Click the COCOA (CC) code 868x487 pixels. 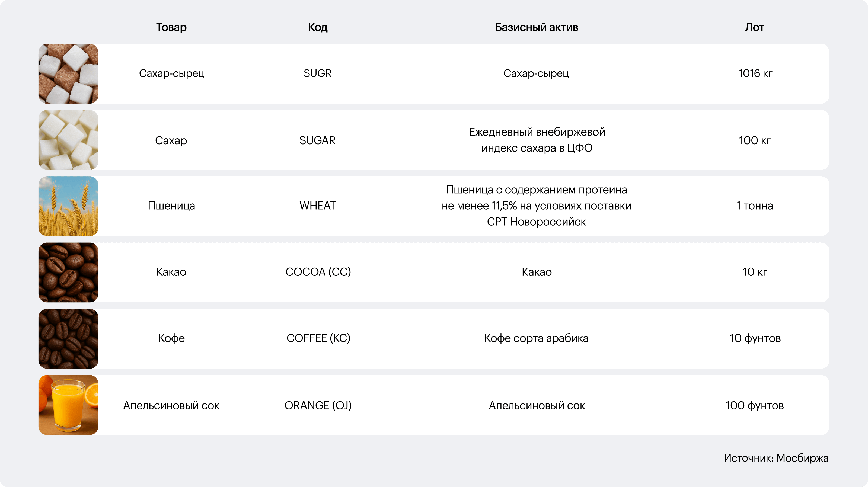pos(318,272)
